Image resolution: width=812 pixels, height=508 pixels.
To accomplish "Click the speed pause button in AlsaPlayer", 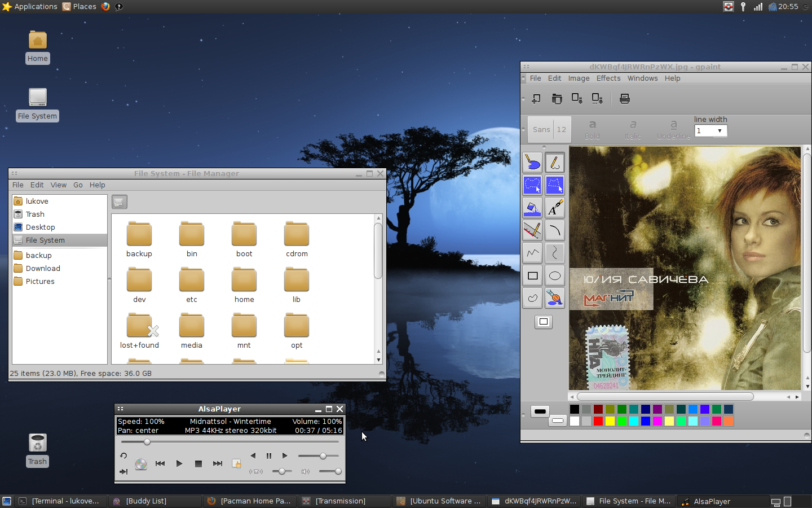I will (269, 456).
